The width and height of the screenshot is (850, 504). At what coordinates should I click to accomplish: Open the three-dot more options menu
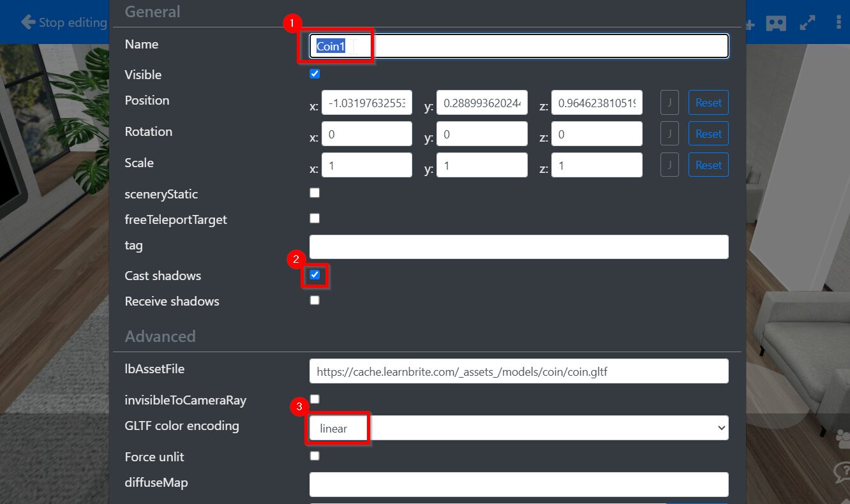tap(839, 23)
